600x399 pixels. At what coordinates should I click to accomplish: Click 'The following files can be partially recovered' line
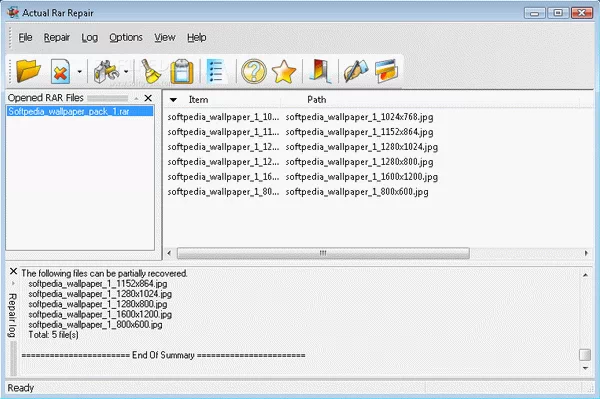(104, 273)
